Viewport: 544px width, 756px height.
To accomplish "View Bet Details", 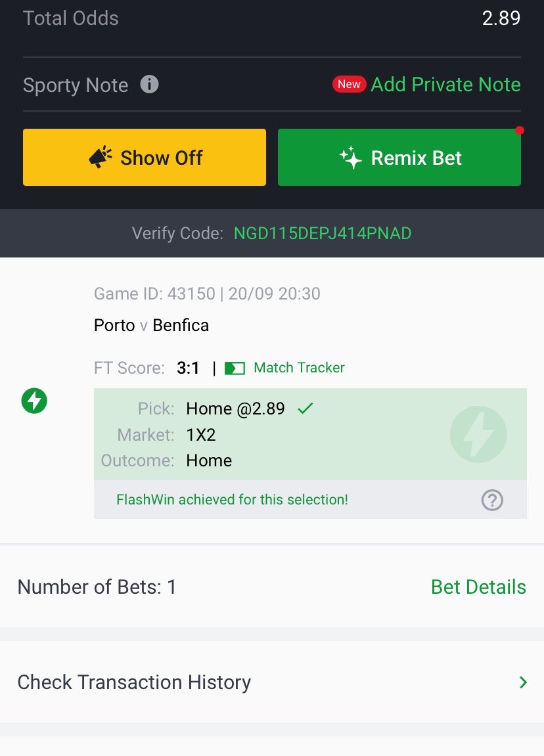I will tap(478, 587).
